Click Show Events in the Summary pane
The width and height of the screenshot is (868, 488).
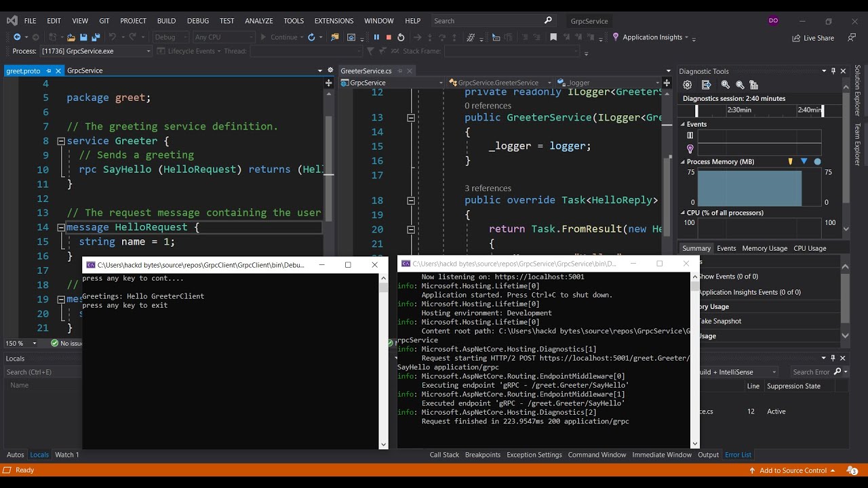pyautogui.click(x=728, y=277)
